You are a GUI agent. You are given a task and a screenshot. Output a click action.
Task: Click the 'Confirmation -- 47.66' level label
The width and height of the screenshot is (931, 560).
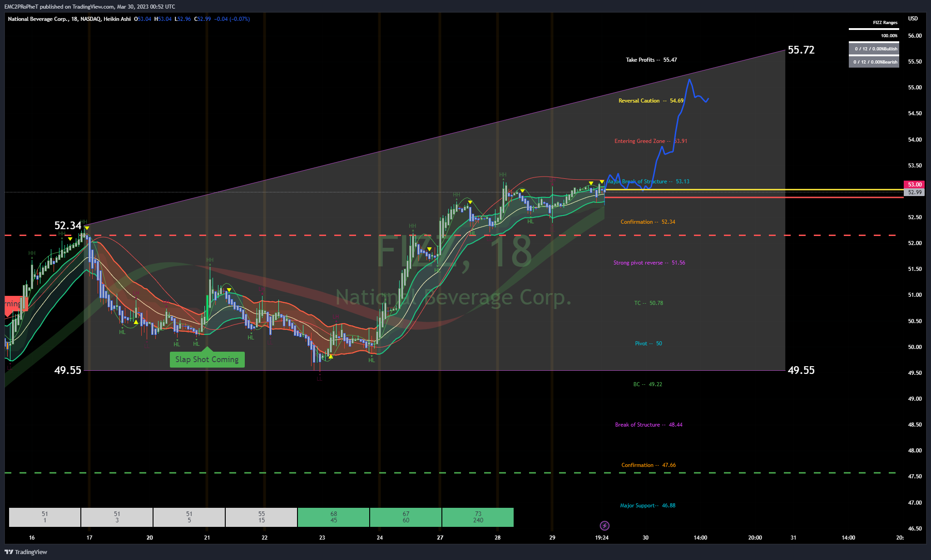pyautogui.click(x=649, y=465)
